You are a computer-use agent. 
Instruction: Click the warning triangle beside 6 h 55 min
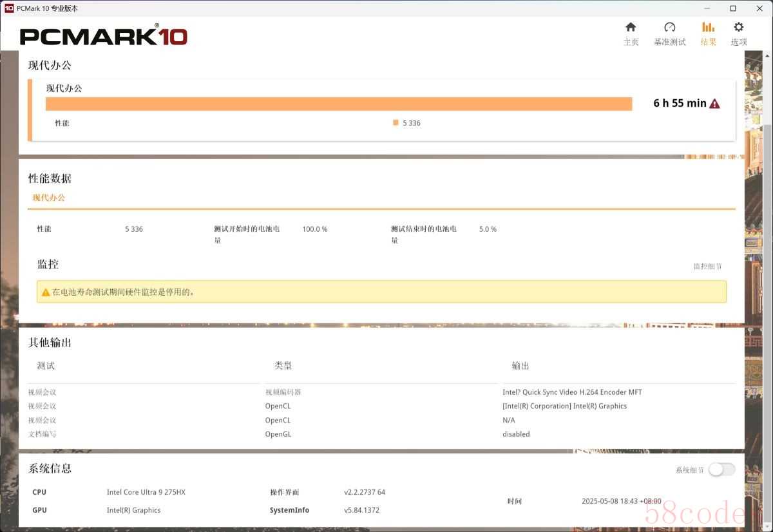click(x=714, y=104)
